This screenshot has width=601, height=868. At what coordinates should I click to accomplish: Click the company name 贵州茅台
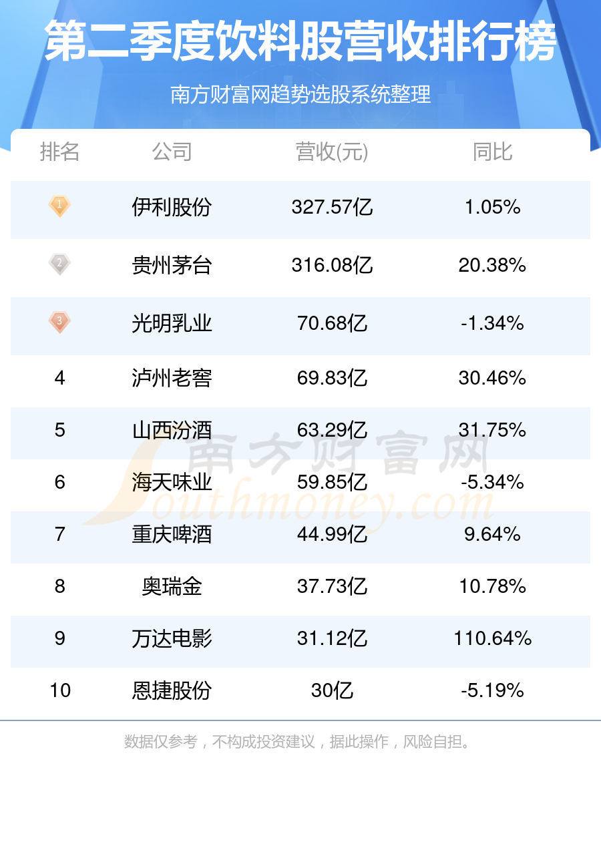tap(172, 265)
